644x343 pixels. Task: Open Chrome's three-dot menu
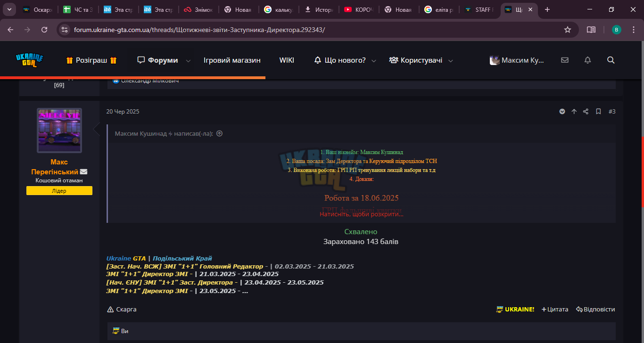(x=634, y=30)
